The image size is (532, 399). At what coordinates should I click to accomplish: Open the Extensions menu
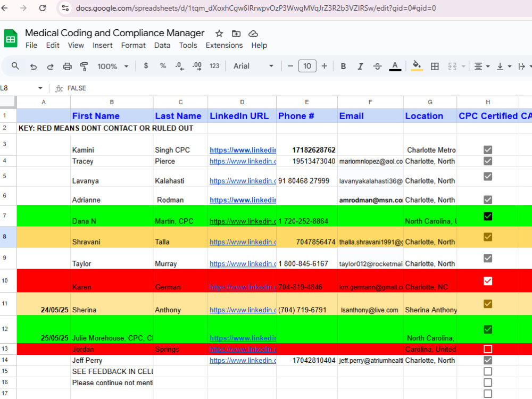pos(224,45)
